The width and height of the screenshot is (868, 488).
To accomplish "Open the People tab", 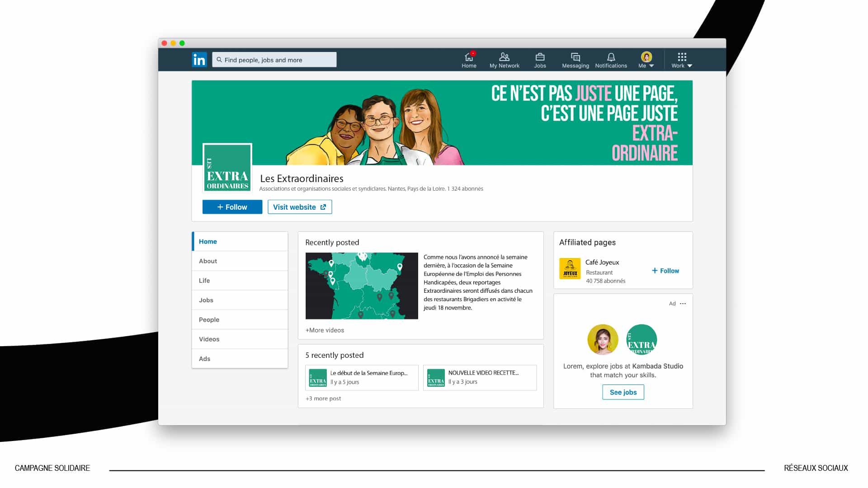I will click(240, 319).
